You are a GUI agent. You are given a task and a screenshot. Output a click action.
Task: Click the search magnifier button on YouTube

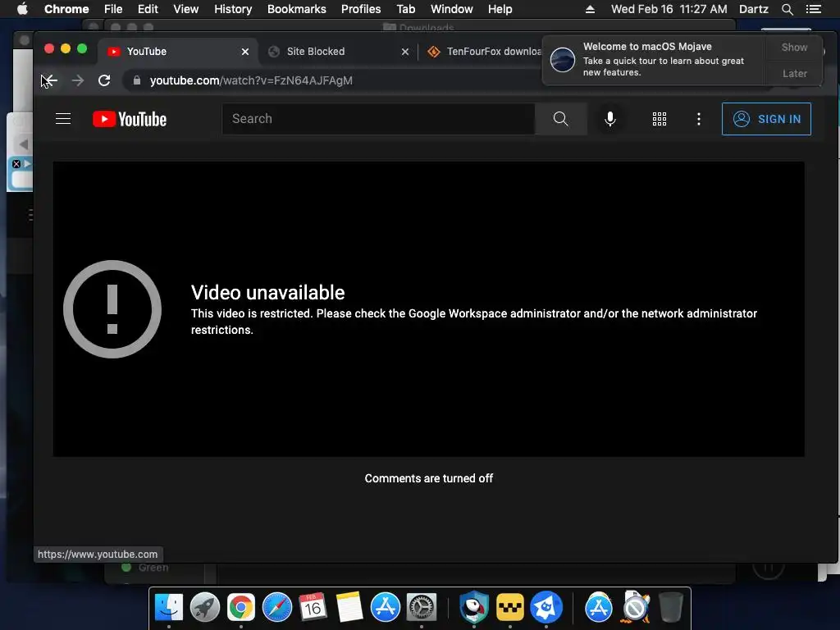click(x=560, y=118)
